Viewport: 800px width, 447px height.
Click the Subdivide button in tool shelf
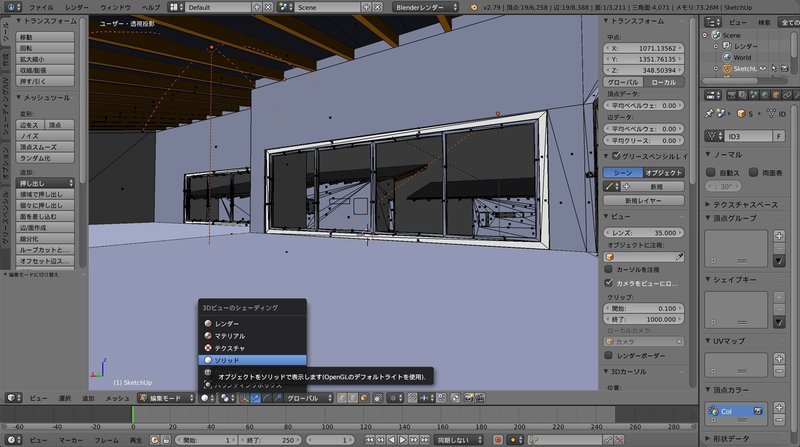[45, 238]
